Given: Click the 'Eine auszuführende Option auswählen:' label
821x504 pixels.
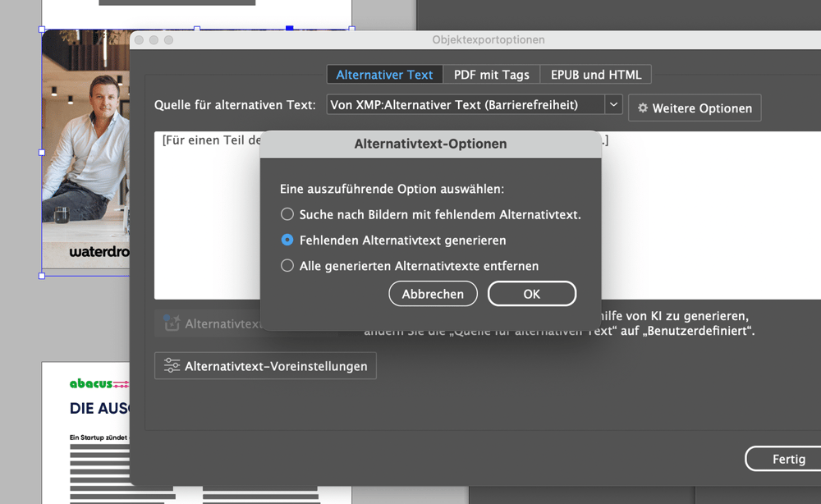Looking at the screenshot, I should [x=392, y=189].
